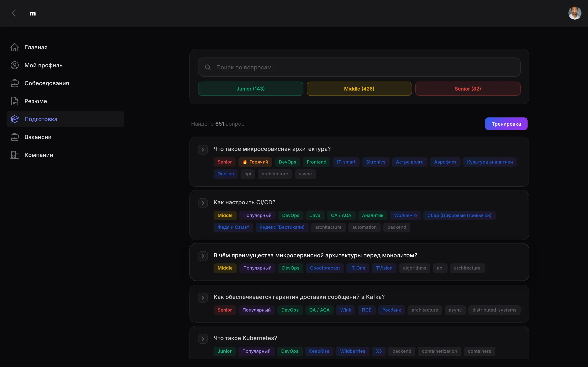Click the document icon for Резюме

14,101
